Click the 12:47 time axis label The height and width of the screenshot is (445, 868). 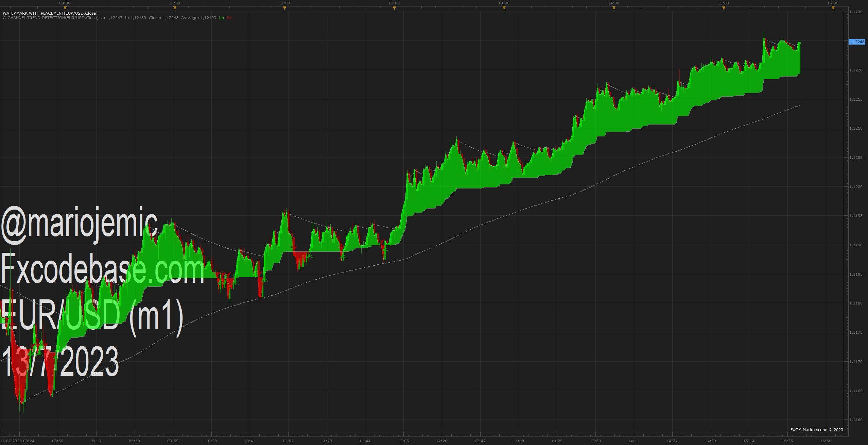coord(480,441)
